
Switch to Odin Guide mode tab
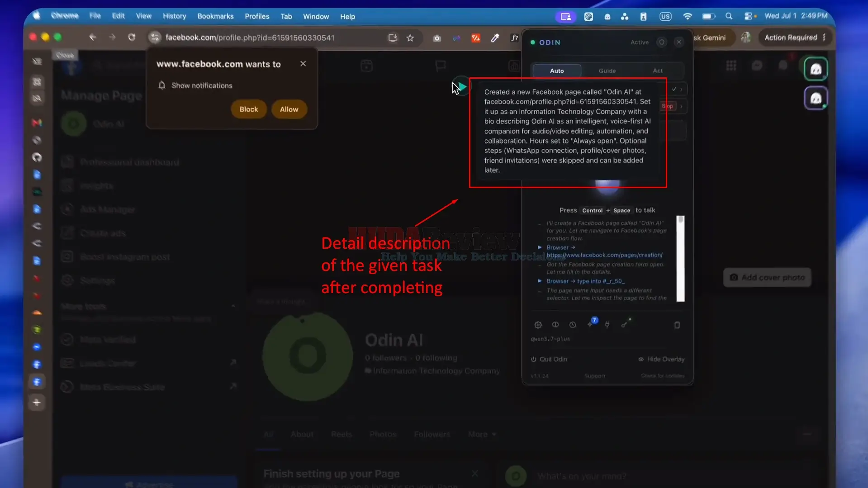[607, 71]
